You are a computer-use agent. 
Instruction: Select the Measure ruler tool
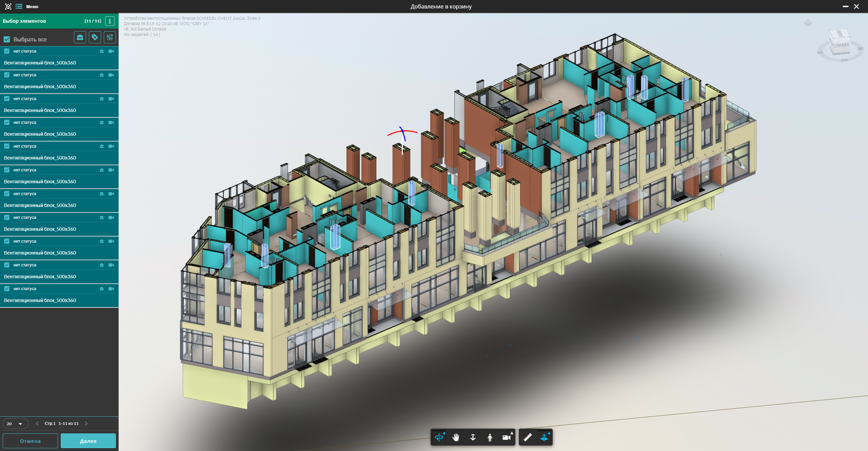coord(528,437)
